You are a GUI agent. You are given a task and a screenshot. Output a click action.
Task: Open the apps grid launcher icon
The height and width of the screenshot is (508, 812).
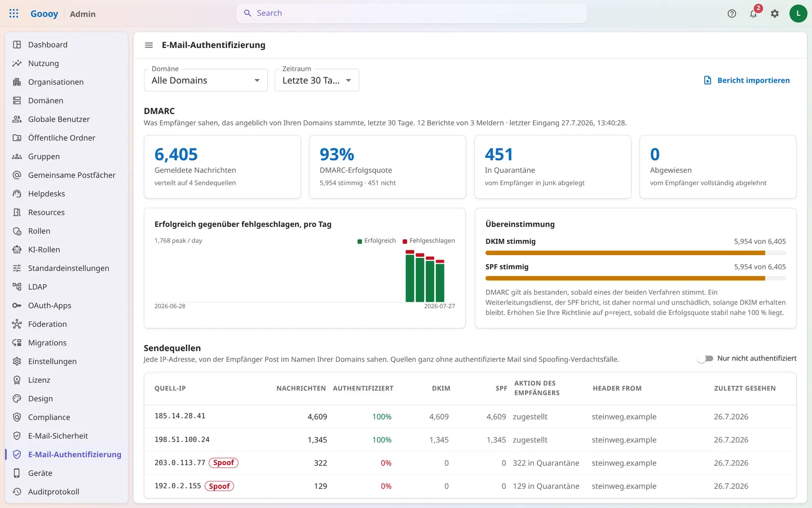pyautogui.click(x=14, y=14)
